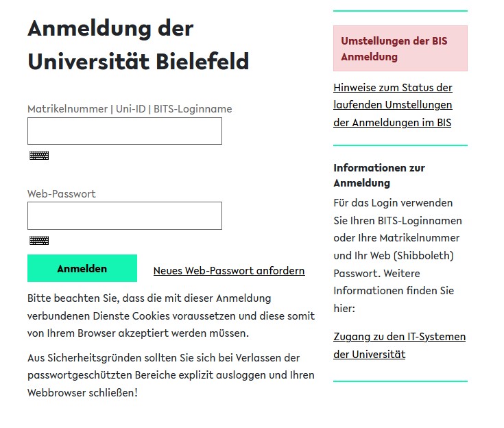Click the Anmeldung der Universität Bielefeld heading
Viewport: 504px width, 428px height.
click(138, 45)
